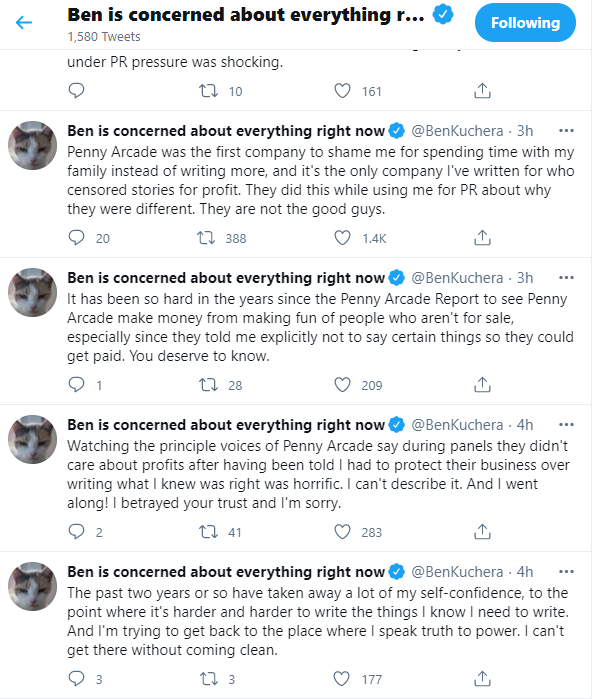
Task: Retweet the tweet with 3 retweets
Action: [x=208, y=679]
